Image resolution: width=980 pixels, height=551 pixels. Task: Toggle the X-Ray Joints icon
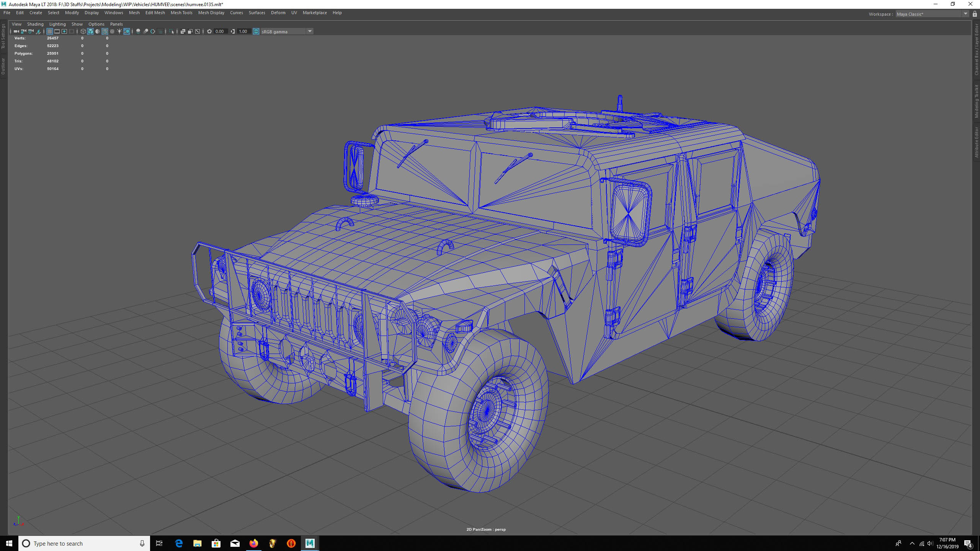tap(198, 31)
